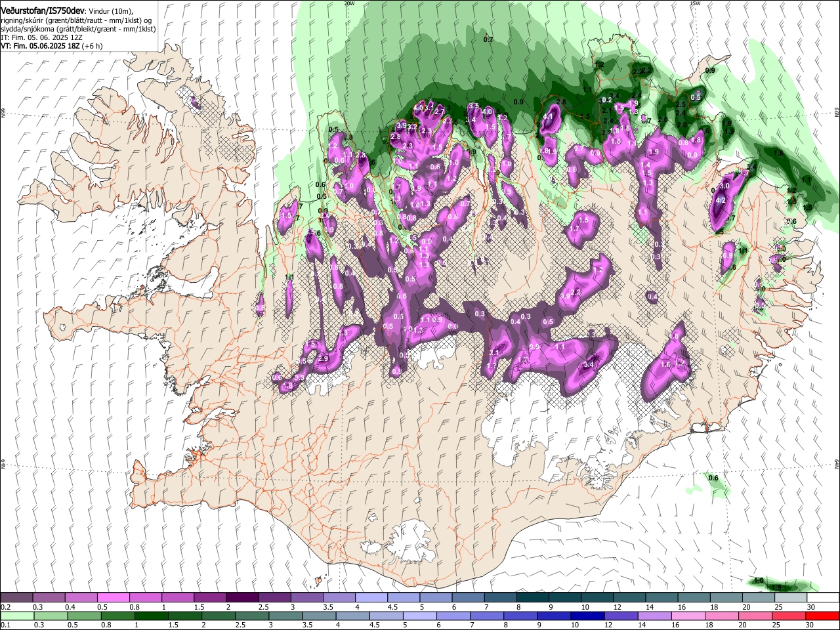Click the topmost '0.7' value over northern sea
Image resolution: width=840 pixels, height=630 pixels.
pyautogui.click(x=488, y=40)
